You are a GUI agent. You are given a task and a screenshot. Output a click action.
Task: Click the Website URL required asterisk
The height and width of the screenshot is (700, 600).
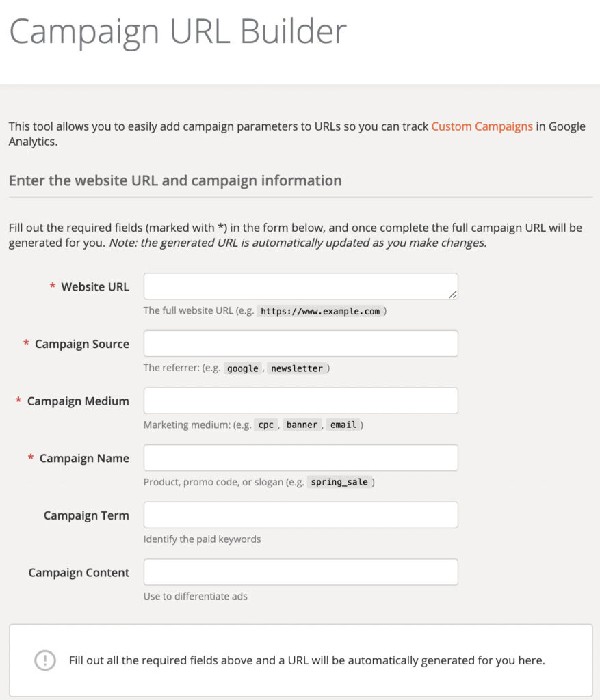[52, 286]
